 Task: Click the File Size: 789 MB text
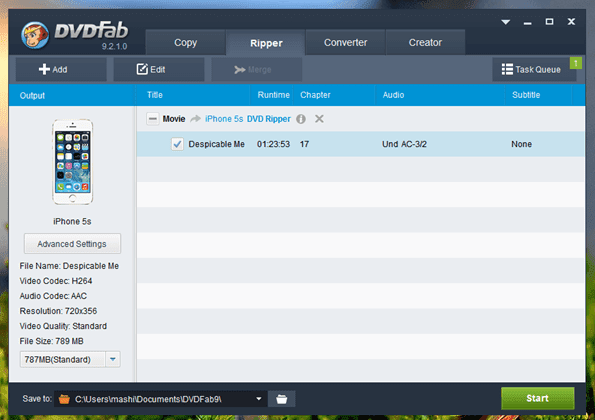tap(51, 341)
